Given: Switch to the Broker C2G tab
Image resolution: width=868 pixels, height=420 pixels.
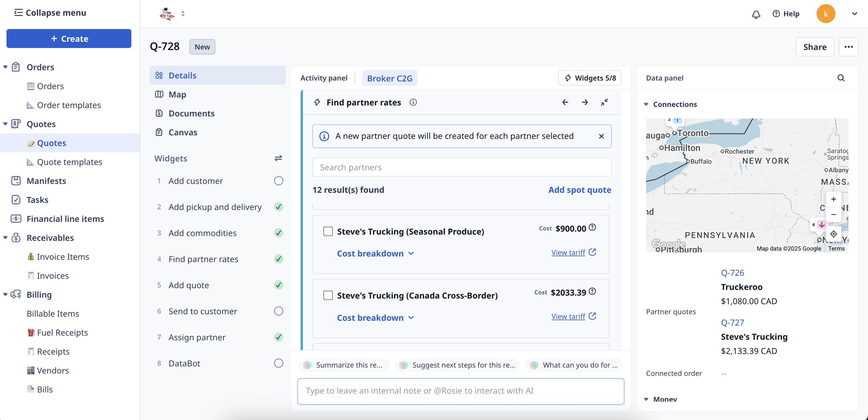Looking at the screenshot, I should tap(390, 78).
